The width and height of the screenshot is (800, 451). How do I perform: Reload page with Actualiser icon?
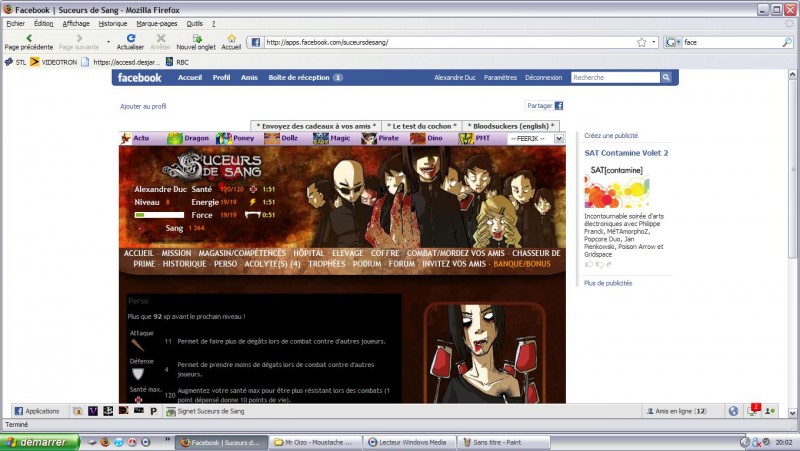click(x=131, y=38)
